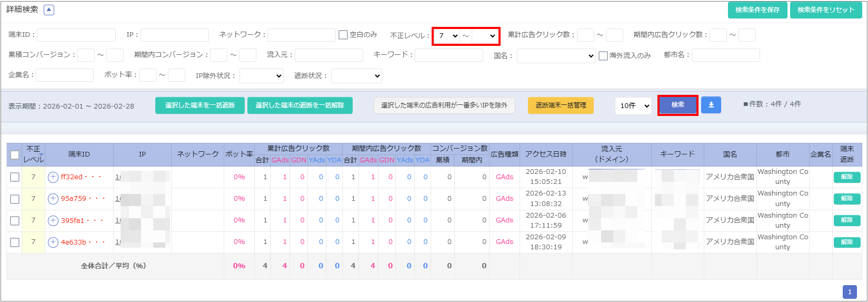Viewport: 868px width, 302px height.
Task: Expand details for device 4e633b
Action: (53, 242)
